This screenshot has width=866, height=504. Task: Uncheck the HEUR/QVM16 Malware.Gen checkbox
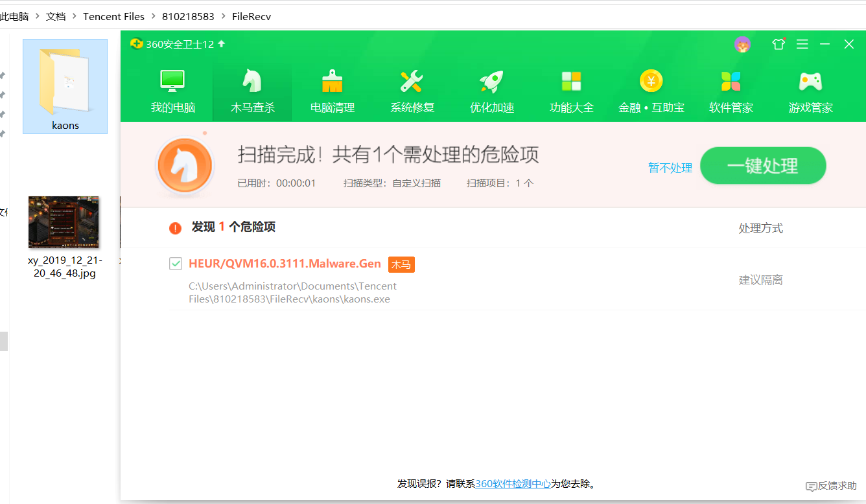click(175, 264)
